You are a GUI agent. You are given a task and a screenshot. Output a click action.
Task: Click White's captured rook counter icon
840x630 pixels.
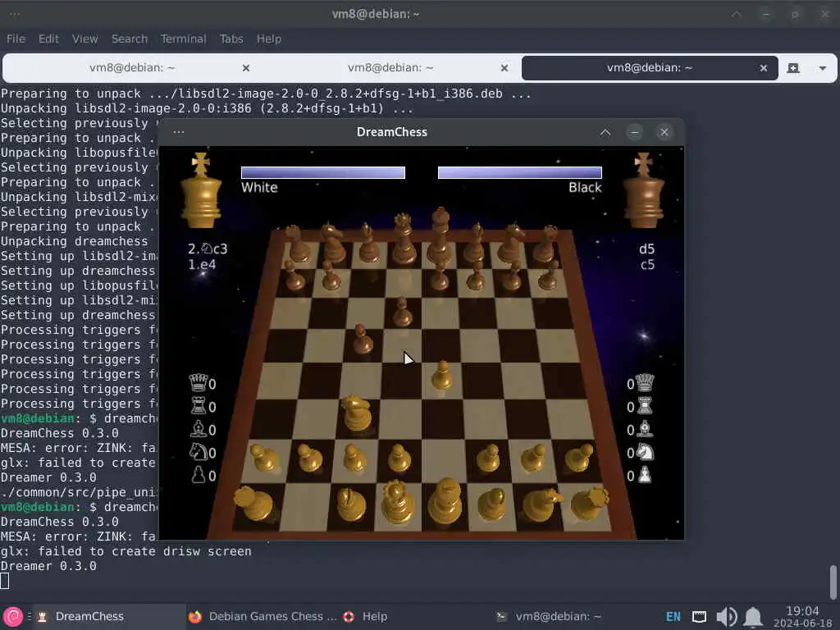coord(199,406)
